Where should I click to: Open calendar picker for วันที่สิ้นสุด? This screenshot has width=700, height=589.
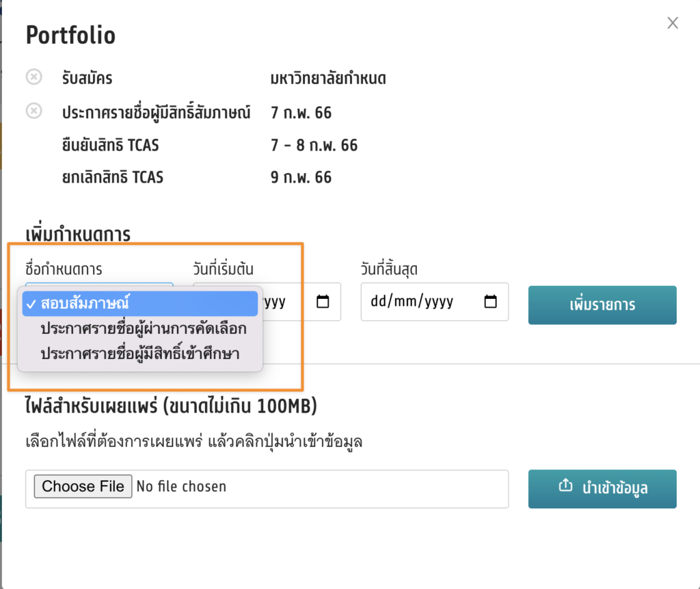pos(490,302)
